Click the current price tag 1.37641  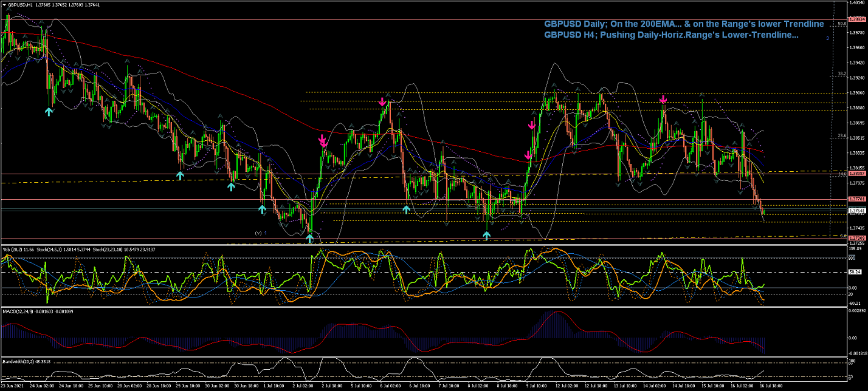[857, 211]
